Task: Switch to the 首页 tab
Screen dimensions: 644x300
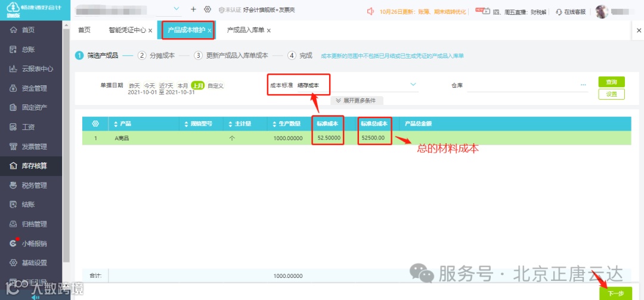Action: [84, 30]
